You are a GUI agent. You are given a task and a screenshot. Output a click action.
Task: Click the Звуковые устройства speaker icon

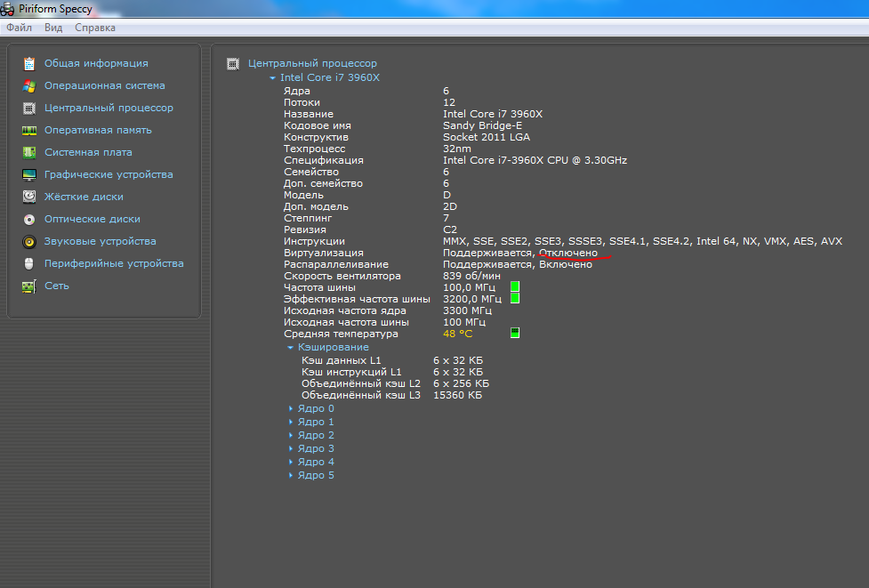29,242
